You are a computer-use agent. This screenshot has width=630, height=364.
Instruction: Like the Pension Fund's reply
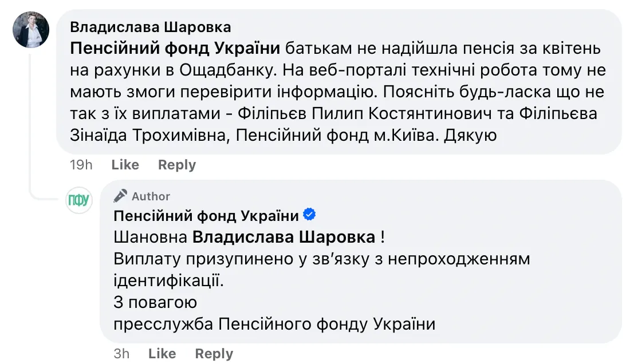tap(162, 354)
